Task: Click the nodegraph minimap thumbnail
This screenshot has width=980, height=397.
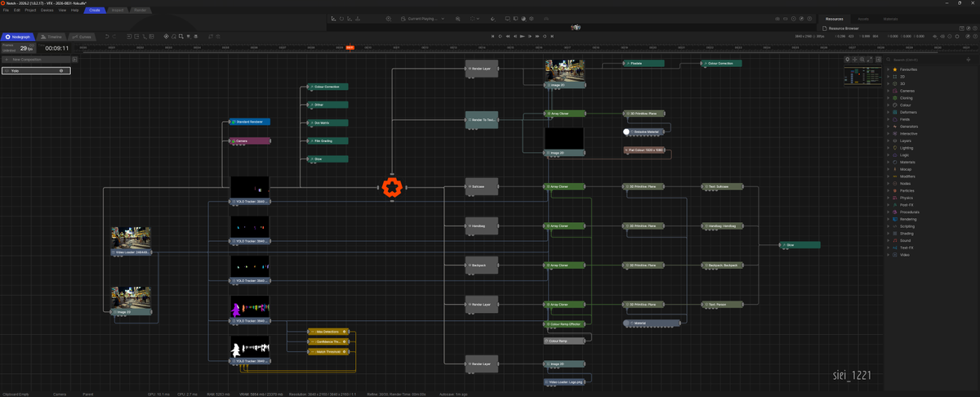Action: [862, 75]
